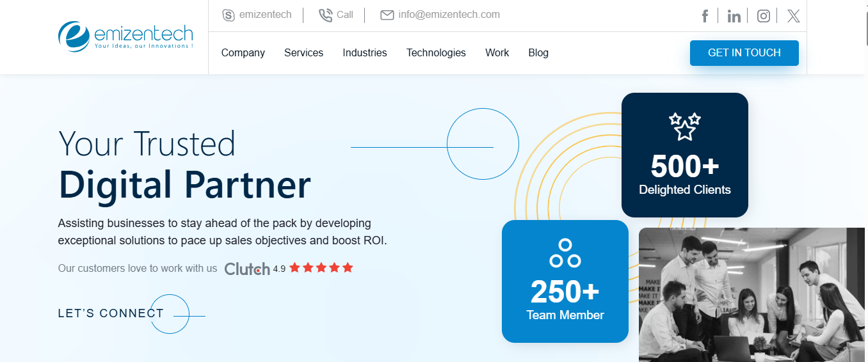Open the Services menu
Viewport: 868px width, 362px height.
point(304,53)
